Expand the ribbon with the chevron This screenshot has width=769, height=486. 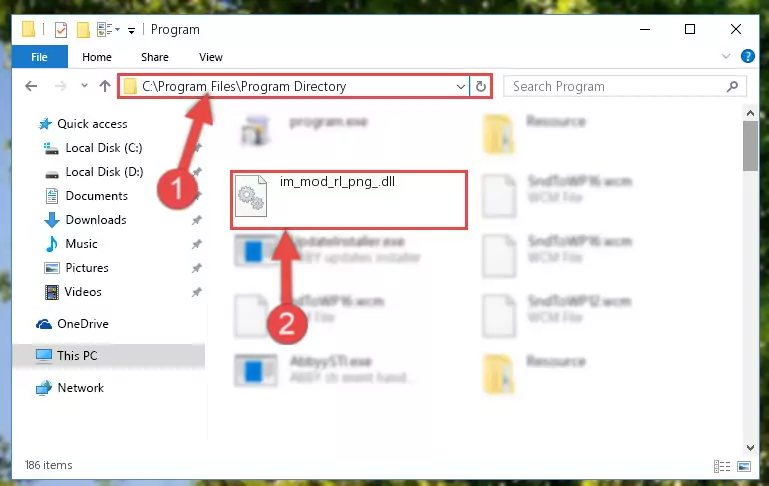(726, 56)
